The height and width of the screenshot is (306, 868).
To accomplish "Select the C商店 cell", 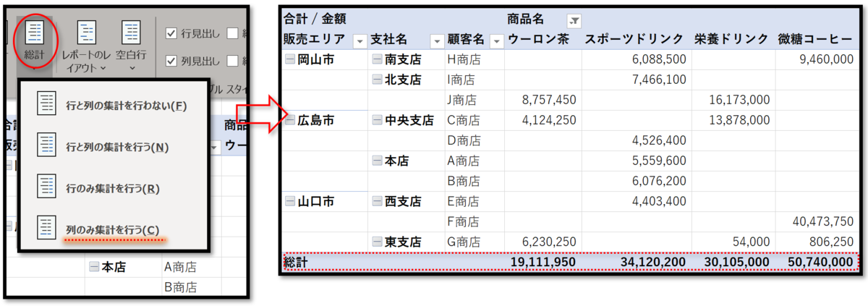I will (x=465, y=121).
